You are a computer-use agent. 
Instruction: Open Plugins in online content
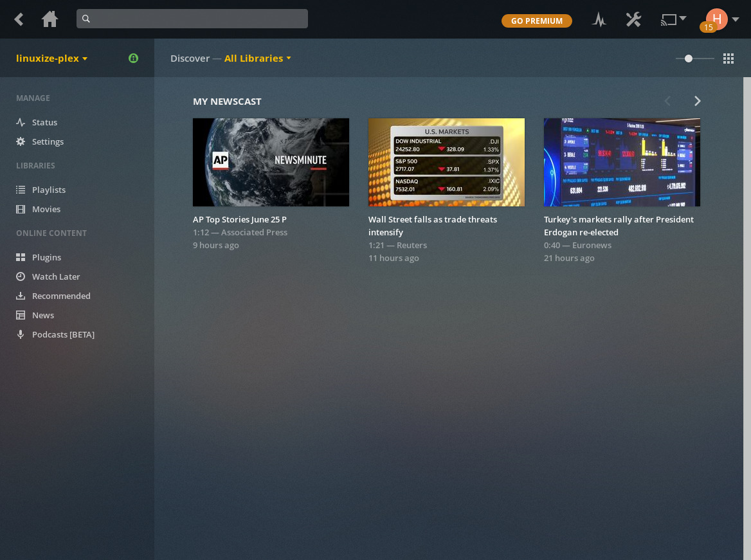pyautogui.click(x=46, y=257)
